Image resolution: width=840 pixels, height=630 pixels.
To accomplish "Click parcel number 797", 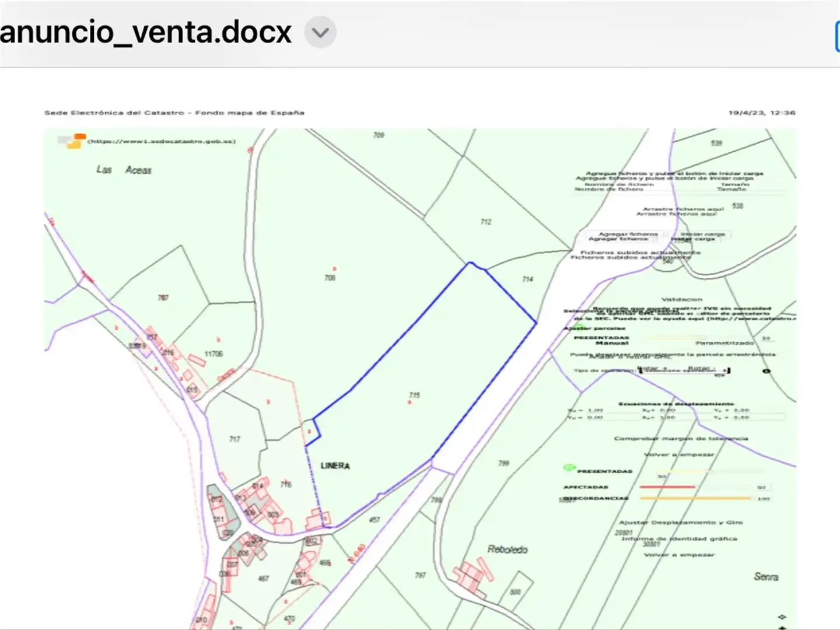I will pyautogui.click(x=420, y=575).
